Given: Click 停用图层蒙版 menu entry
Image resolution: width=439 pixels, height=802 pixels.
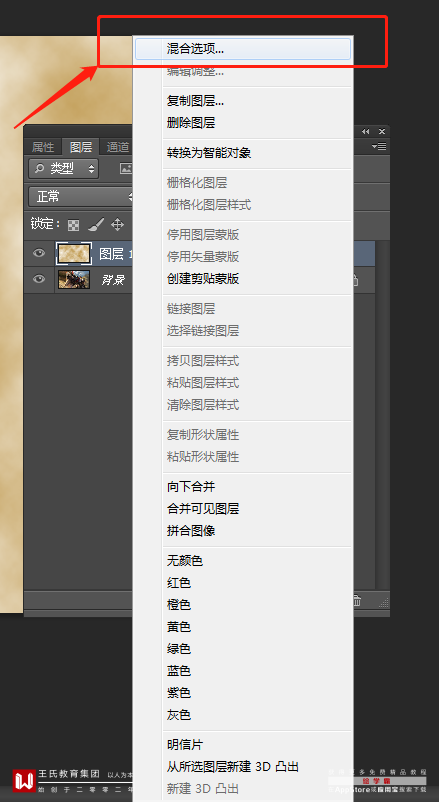Looking at the screenshot, I should tap(203, 235).
